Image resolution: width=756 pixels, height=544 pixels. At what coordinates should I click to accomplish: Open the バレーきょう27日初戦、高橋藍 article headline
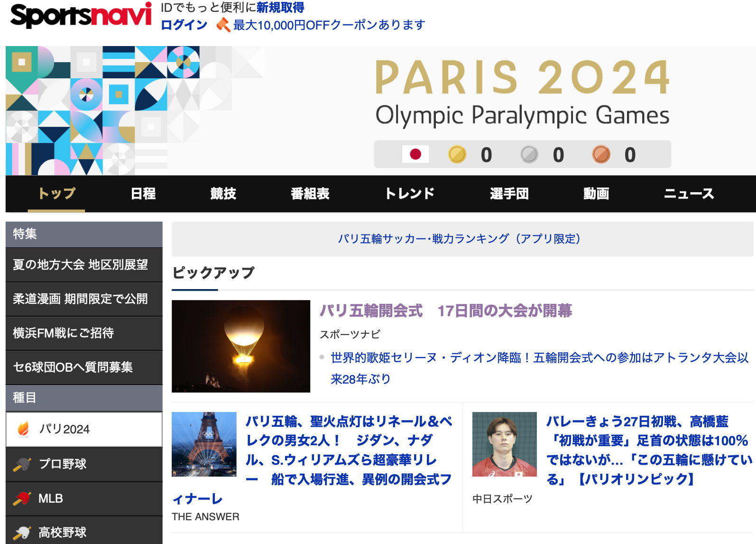pyautogui.click(x=649, y=450)
